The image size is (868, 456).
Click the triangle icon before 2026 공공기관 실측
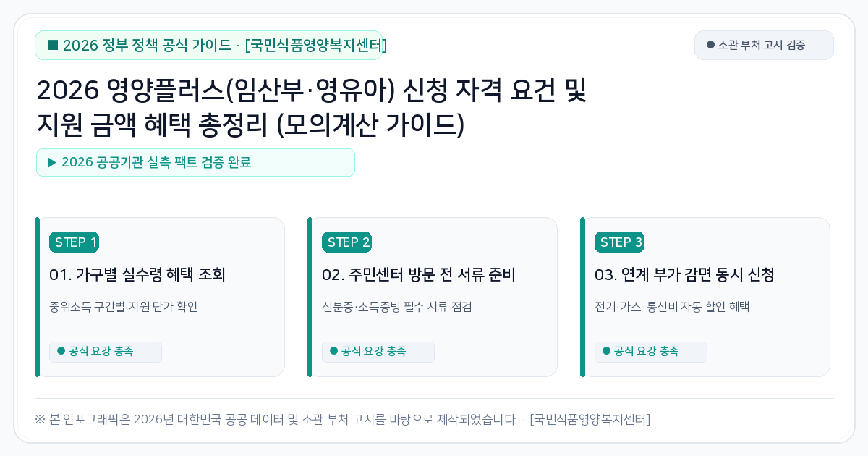[x=52, y=162]
